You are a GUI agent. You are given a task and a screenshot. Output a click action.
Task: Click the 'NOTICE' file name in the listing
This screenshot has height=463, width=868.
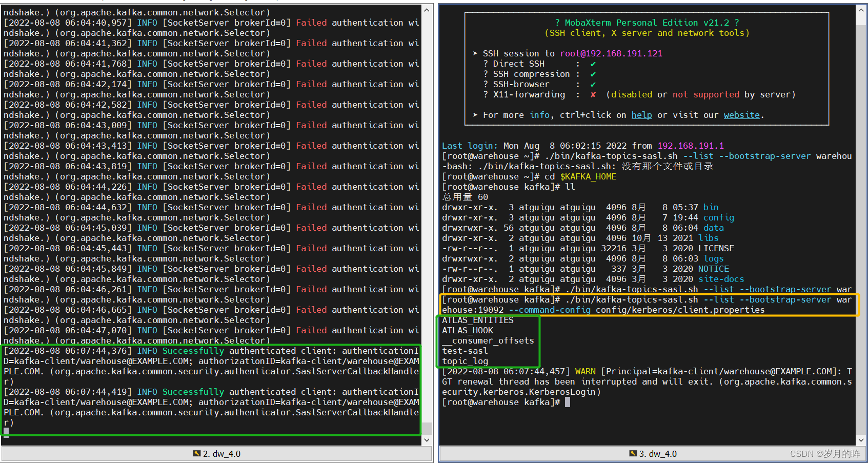[713, 269]
